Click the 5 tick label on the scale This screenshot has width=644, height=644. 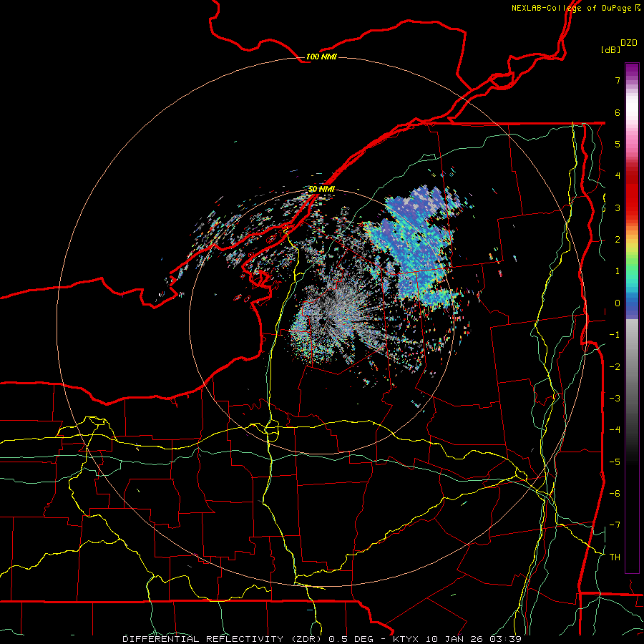point(618,144)
